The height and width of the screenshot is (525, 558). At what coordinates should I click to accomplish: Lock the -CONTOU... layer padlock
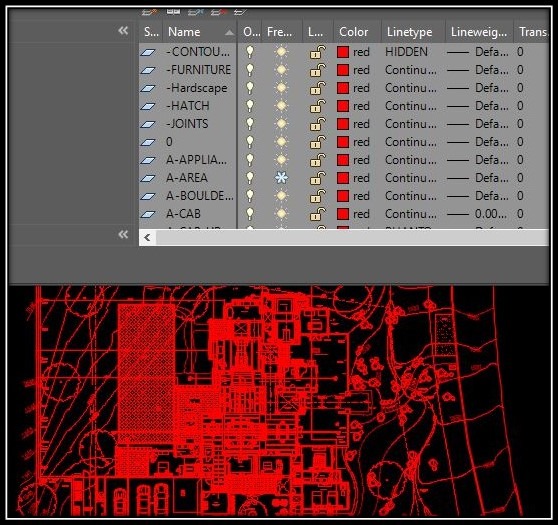pos(317,52)
